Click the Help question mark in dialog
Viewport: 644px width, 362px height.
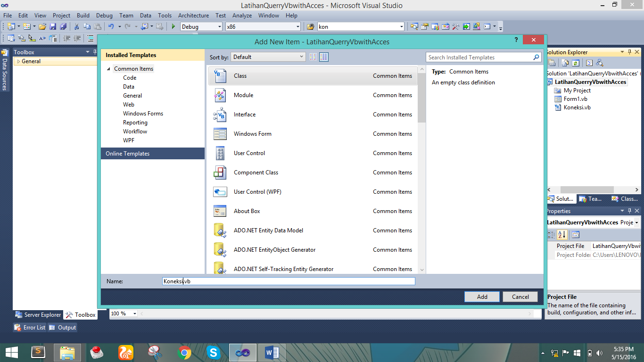[x=517, y=40]
